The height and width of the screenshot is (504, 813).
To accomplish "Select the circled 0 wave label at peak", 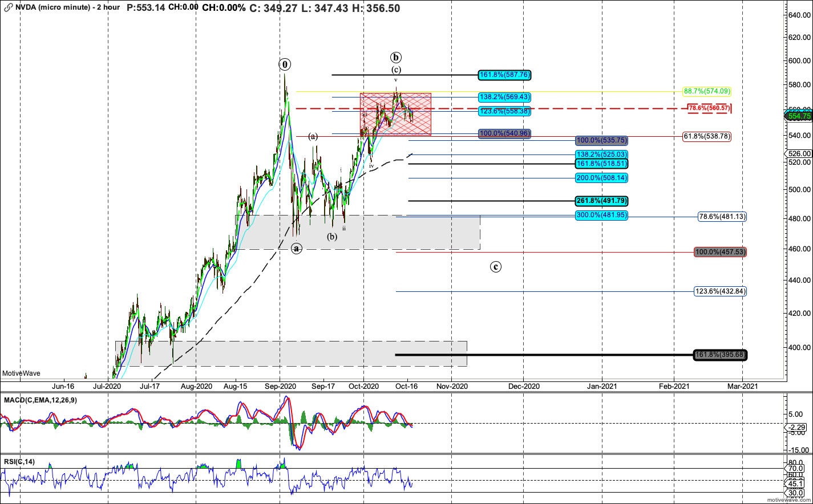I will coord(285,63).
